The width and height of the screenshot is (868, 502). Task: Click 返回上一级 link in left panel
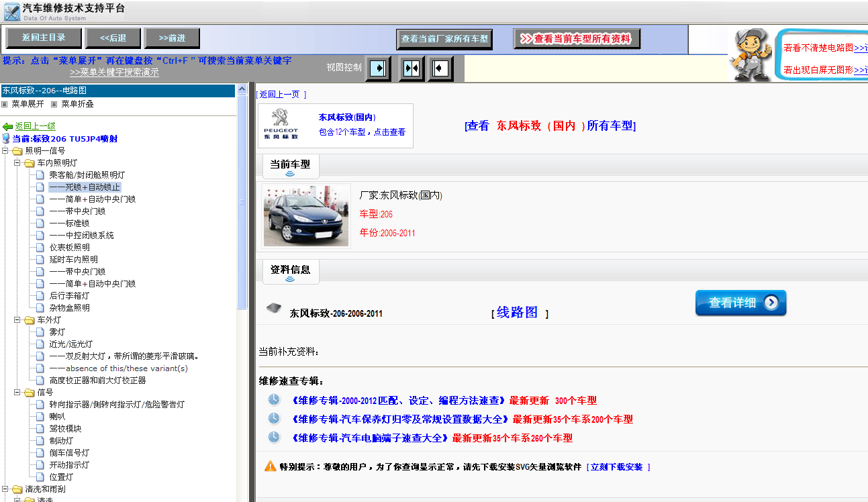point(36,126)
